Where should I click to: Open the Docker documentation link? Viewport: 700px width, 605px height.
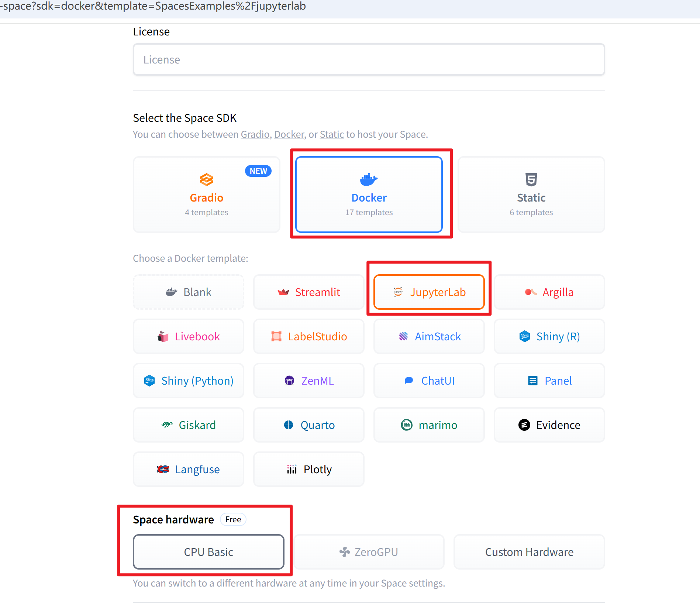pos(289,134)
